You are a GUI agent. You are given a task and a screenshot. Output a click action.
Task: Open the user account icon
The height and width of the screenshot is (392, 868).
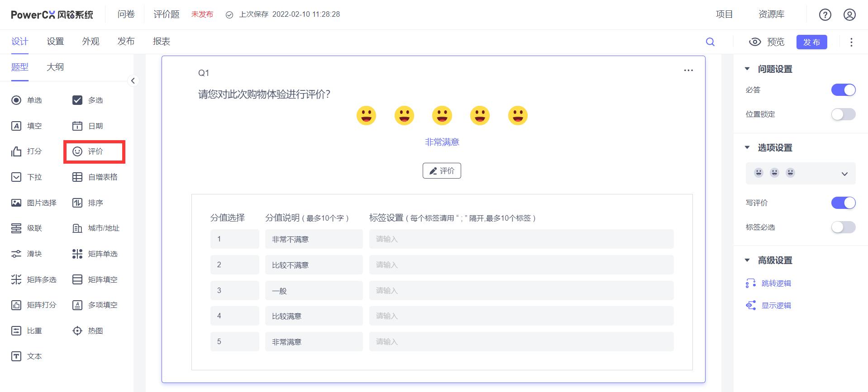849,15
